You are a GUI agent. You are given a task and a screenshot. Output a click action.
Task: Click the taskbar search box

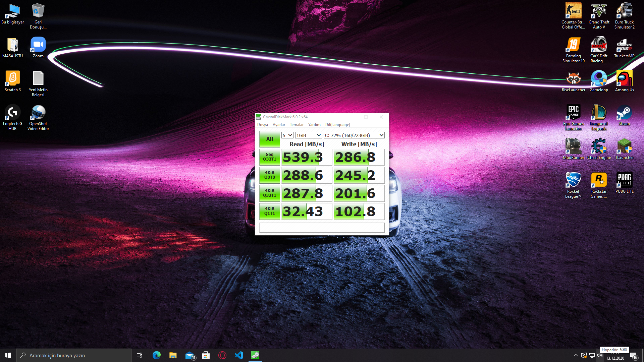pyautogui.click(x=74, y=355)
